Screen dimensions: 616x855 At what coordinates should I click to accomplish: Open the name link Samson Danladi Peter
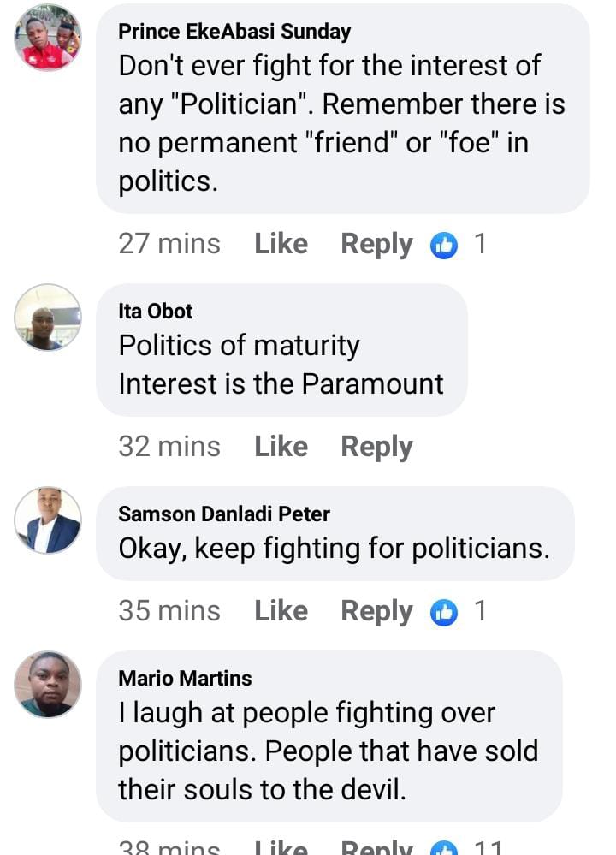click(x=224, y=514)
